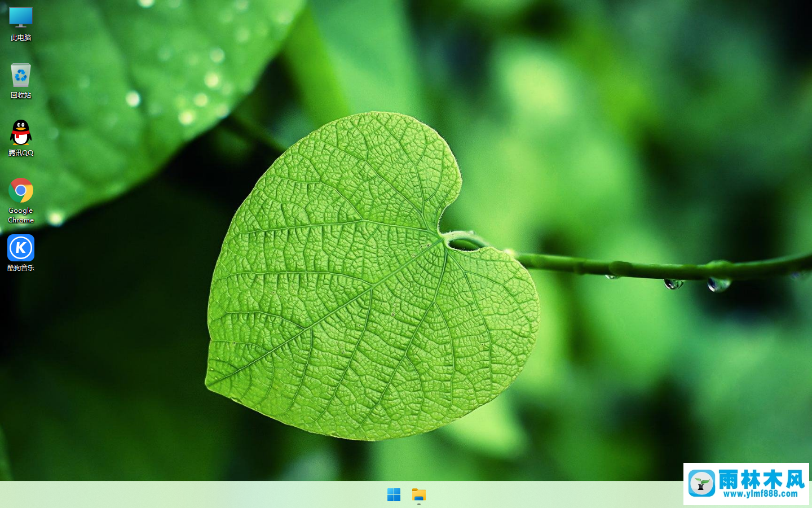Click the 雨林木风 brand name text
Viewport: 812px width, 508px height.
761,480
